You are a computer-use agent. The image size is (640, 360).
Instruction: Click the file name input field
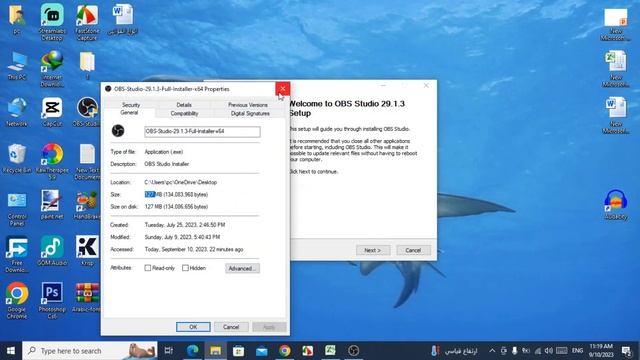[202, 131]
